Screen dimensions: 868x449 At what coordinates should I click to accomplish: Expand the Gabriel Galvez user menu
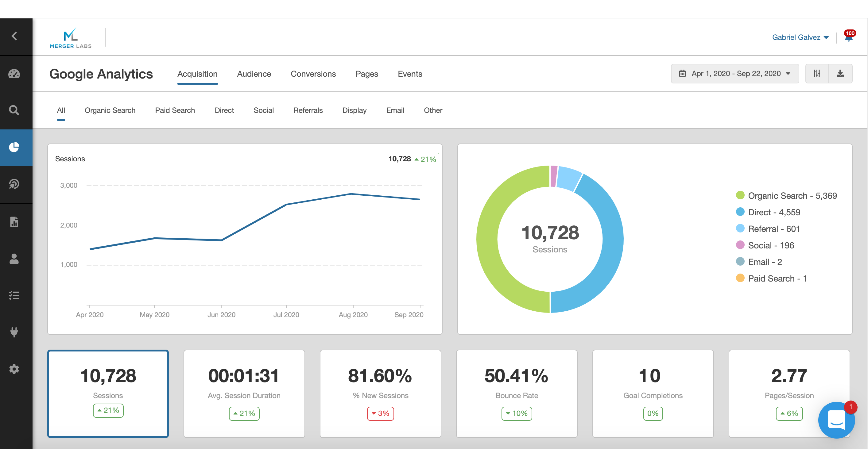pos(800,37)
